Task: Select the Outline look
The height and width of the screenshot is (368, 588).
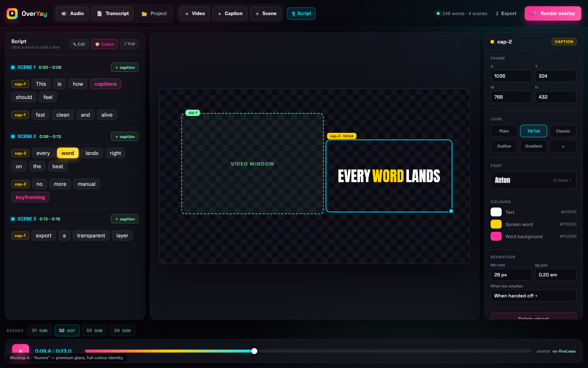Action: click(x=504, y=146)
